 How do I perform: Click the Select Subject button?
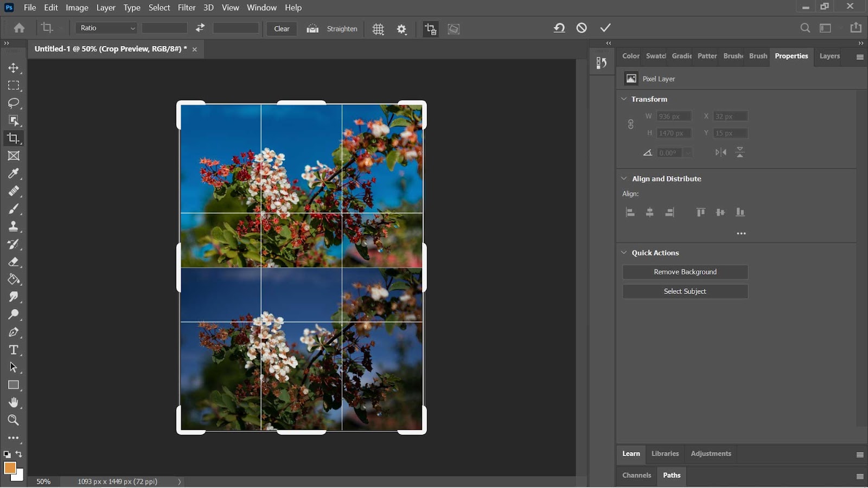tap(685, 291)
